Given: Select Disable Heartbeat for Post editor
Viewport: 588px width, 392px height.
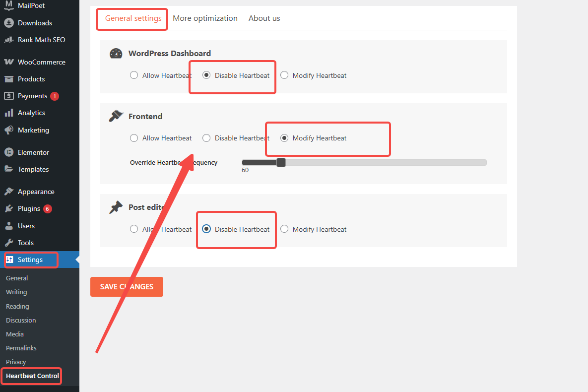Looking at the screenshot, I should (206, 229).
